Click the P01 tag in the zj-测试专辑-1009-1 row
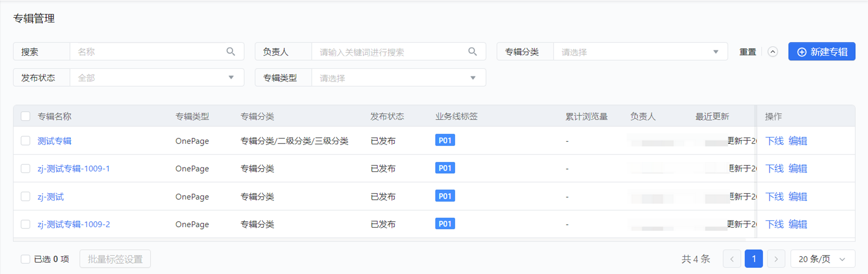Image resolution: width=868 pixels, height=274 pixels. coord(445,168)
